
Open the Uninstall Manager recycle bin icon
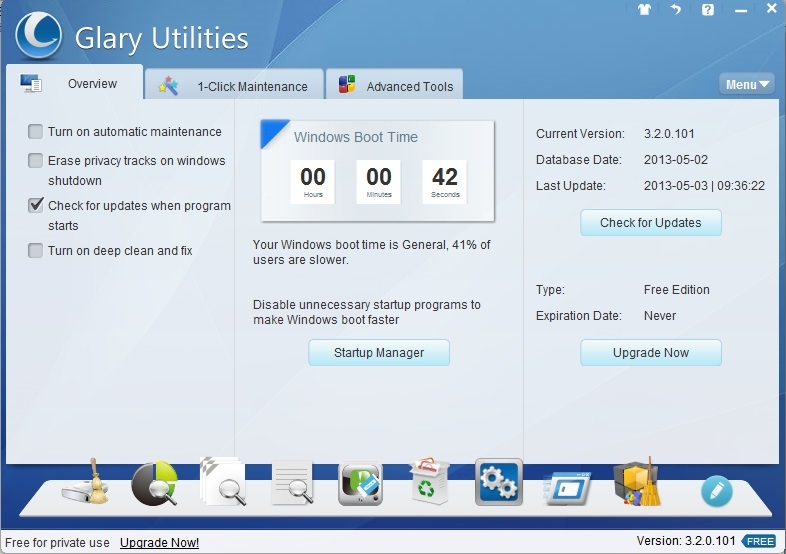click(x=429, y=484)
